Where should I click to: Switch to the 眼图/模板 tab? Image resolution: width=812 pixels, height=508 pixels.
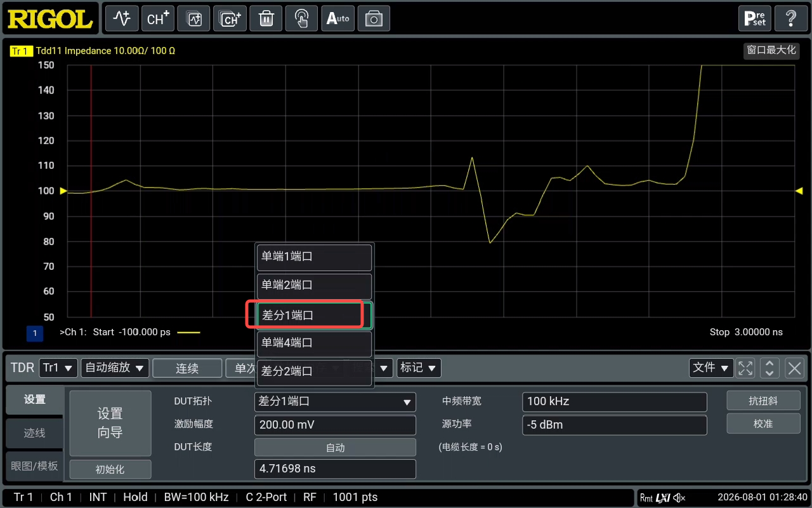click(x=34, y=466)
